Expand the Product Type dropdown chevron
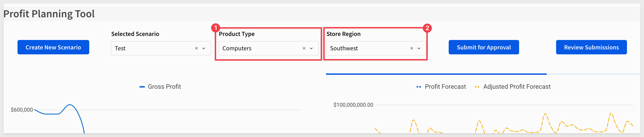The height and width of the screenshot is (137, 644). [311, 48]
